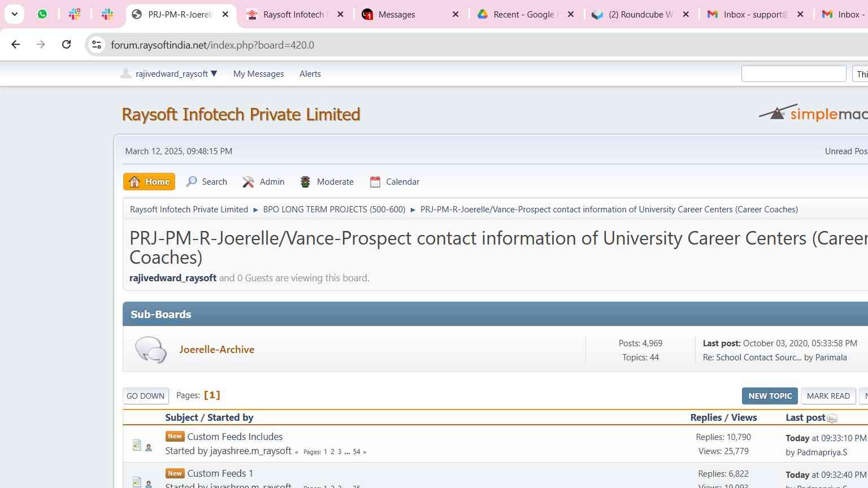
Task: Close the Inbox - support tab
Action: (x=800, y=15)
